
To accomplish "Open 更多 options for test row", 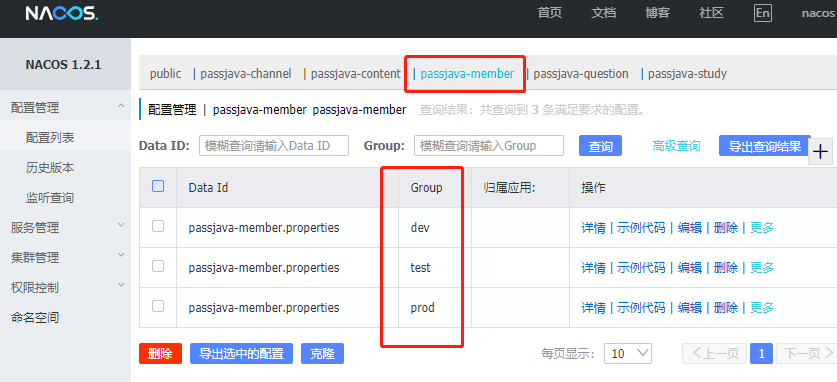I will pyautogui.click(x=762, y=267).
